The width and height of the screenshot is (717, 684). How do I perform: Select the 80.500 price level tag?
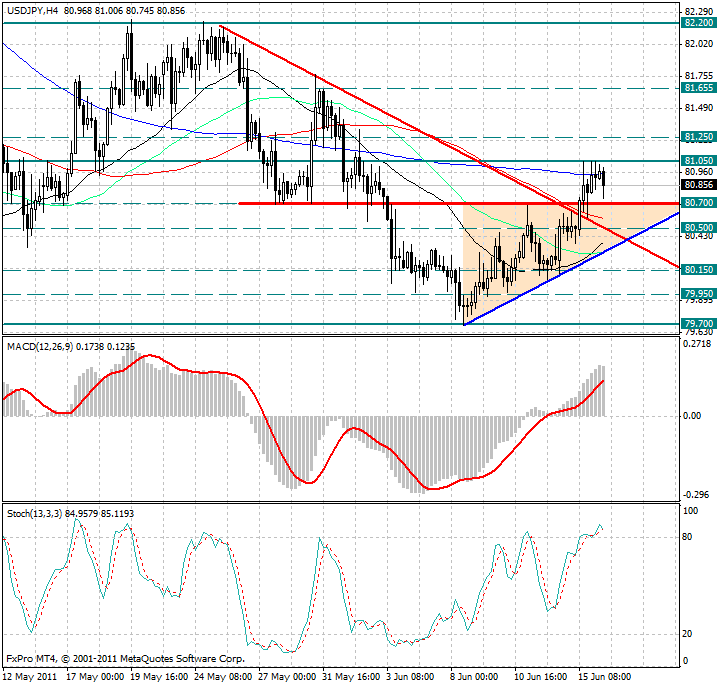pos(697,227)
